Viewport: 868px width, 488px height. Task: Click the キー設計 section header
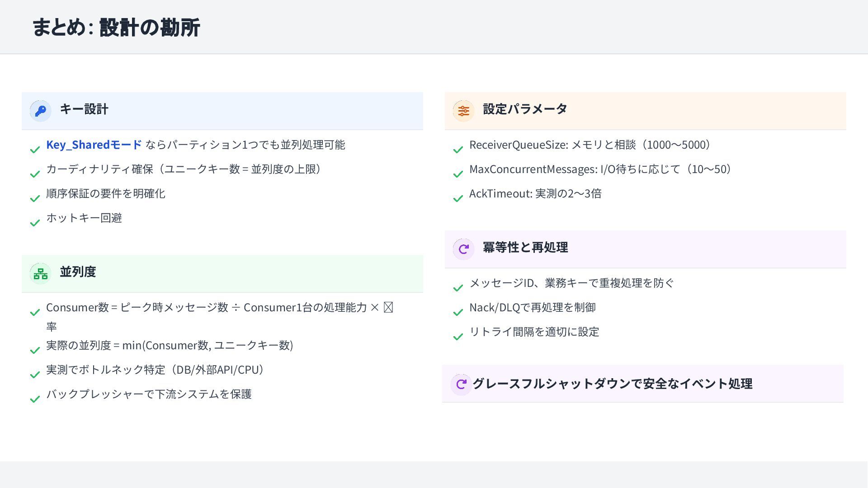click(x=84, y=109)
